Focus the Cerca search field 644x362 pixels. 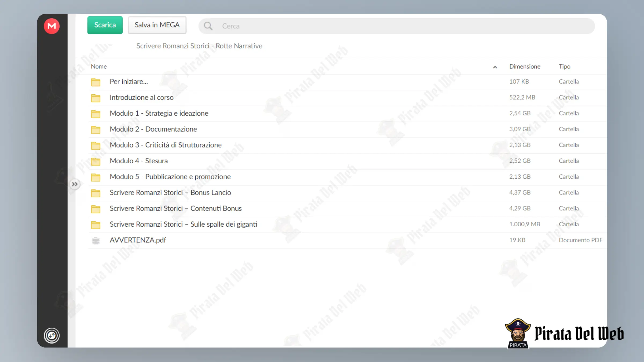coord(397,26)
